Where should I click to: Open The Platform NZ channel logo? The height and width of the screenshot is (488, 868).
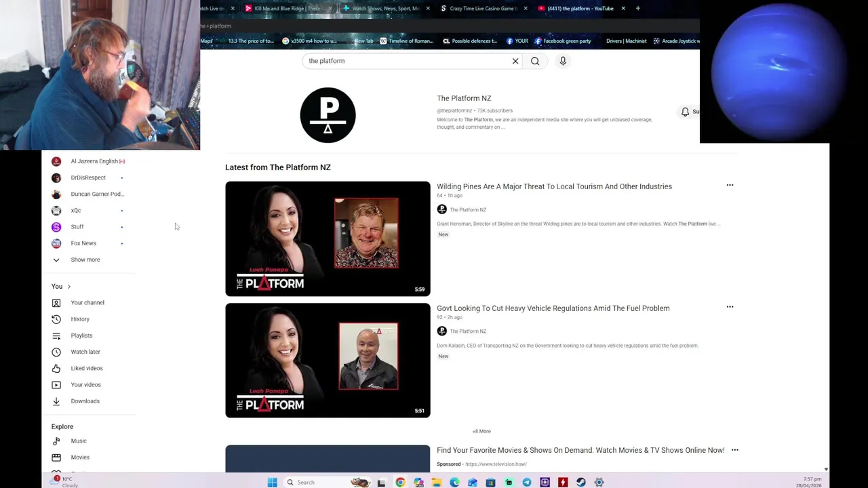click(328, 115)
